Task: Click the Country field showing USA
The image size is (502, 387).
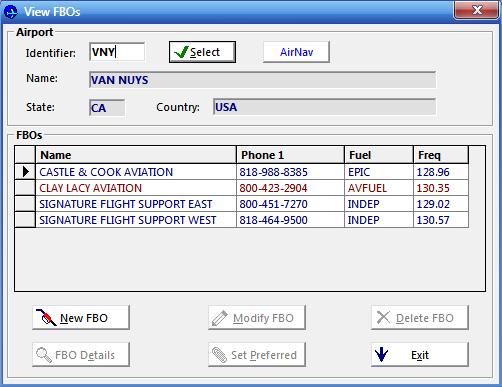Action: (324, 107)
